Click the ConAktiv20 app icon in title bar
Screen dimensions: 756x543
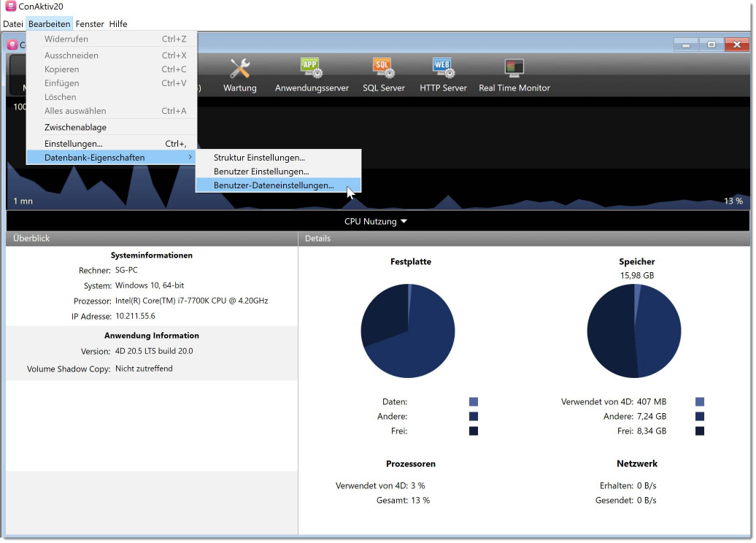[9, 7]
